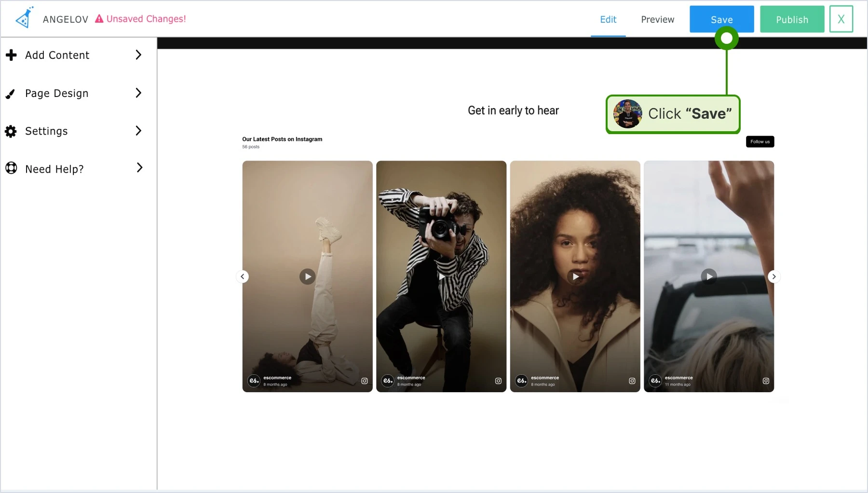Open Instagram icon on first post

[x=365, y=381]
